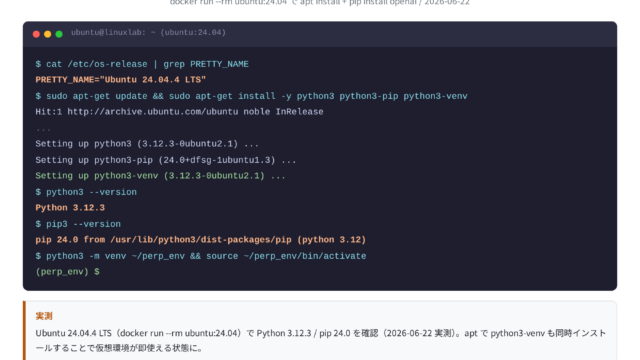Click the 'PRETTY_NAME="Ubuntu 24.04.4 LTS"' output line
The image size is (640, 360).
(x=120, y=80)
